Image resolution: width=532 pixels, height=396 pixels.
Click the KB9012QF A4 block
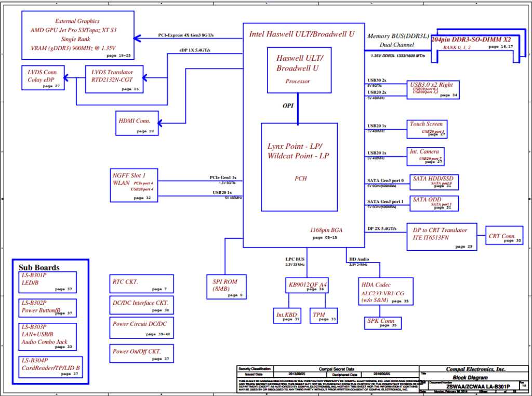point(307,285)
